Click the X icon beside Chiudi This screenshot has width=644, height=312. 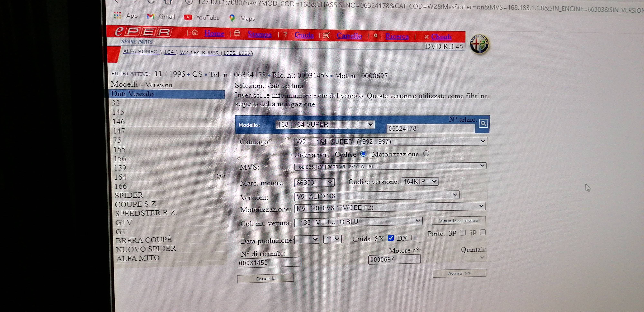[426, 37]
